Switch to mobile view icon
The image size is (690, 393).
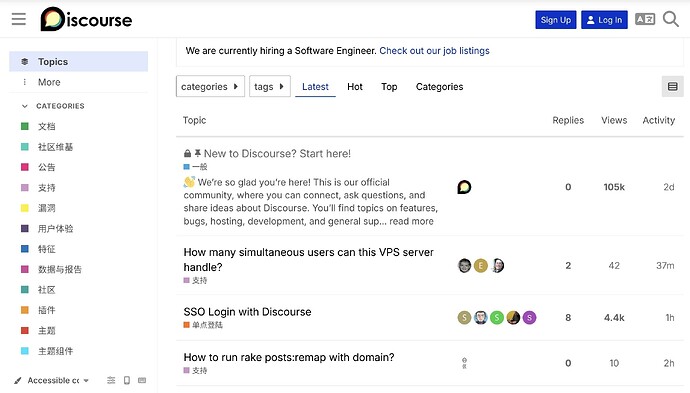127,380
